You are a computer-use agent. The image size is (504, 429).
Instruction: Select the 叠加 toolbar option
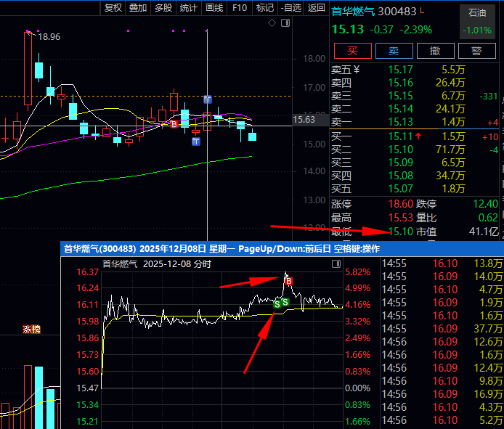[x=138, y=8]
